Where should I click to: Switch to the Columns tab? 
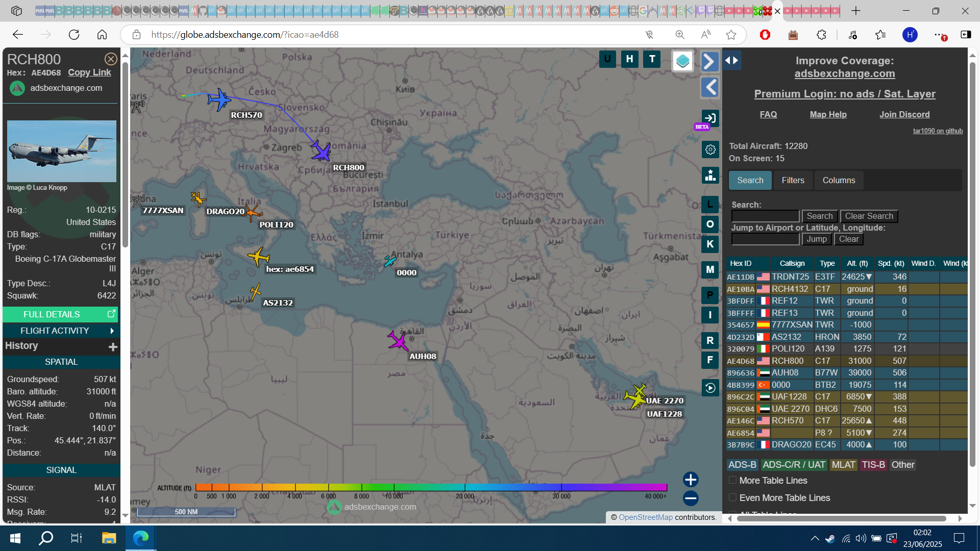[x=839, y=180]
